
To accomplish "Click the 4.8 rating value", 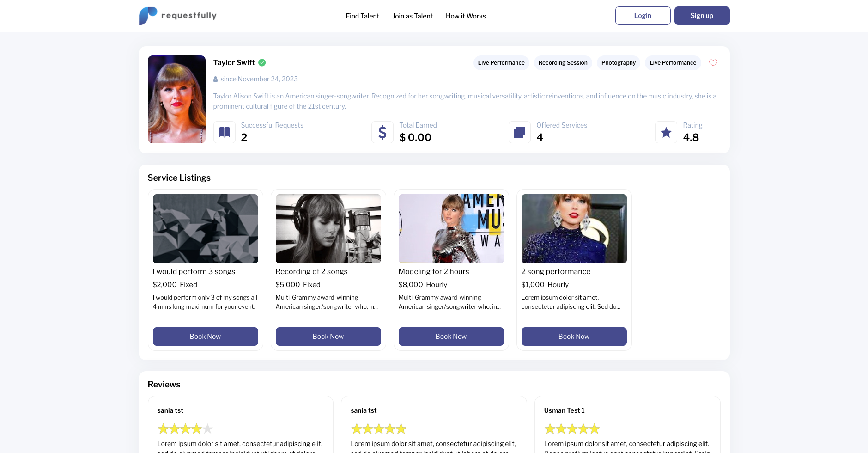I will pos(691,137).
